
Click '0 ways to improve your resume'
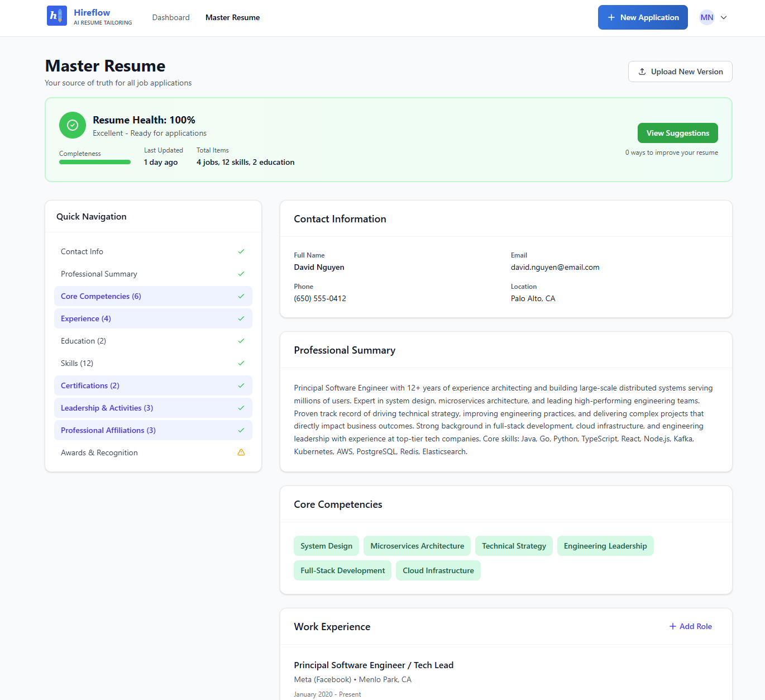coord(672,153)
